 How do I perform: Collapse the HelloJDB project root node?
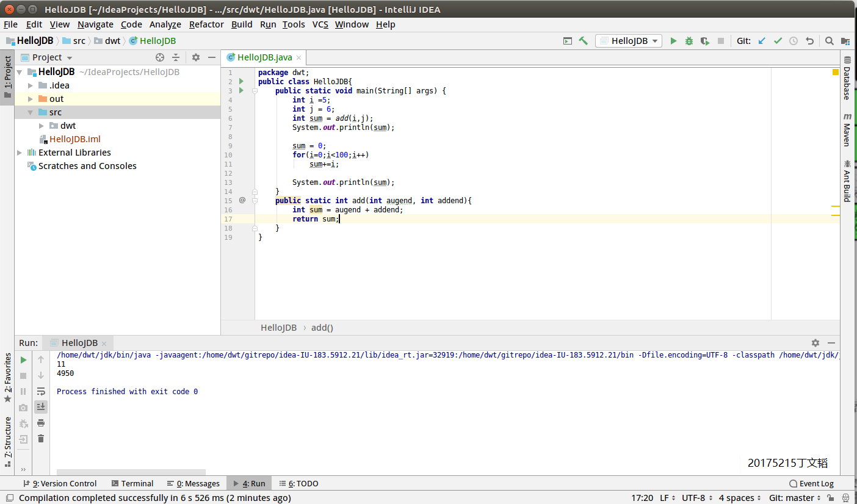coord(19,72)
